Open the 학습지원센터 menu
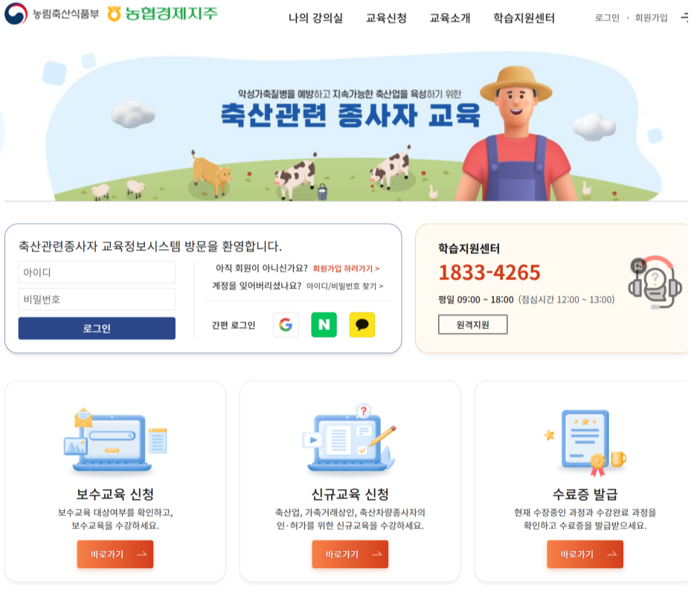 pos(524,18)
